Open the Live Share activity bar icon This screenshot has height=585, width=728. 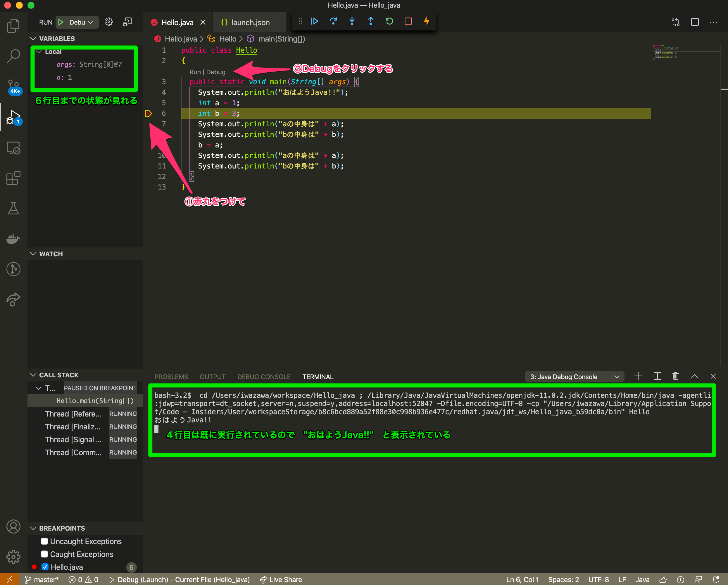[x=13, y=299]
